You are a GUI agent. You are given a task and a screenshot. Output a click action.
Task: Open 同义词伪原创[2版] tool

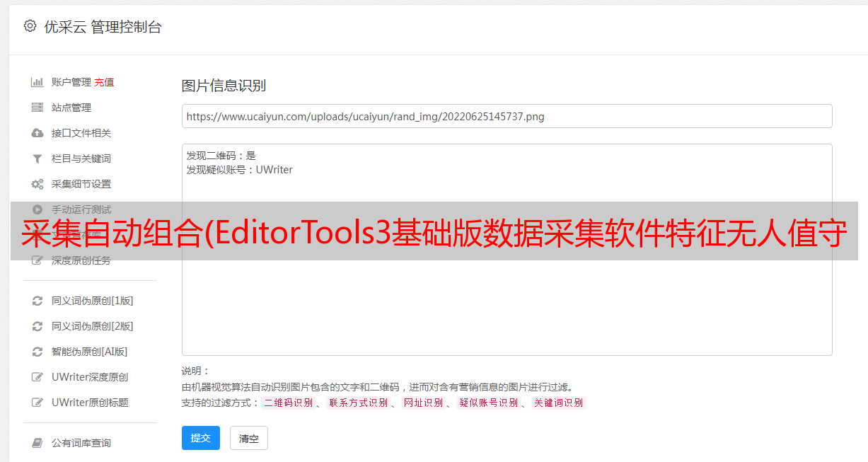pyautogui.click(x=93, y=326)
